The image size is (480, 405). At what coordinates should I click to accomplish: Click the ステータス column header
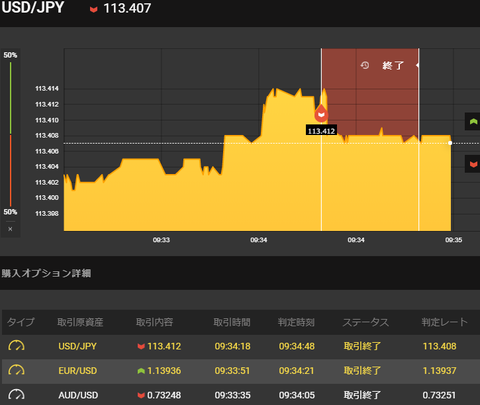click(x=366, y=322)
